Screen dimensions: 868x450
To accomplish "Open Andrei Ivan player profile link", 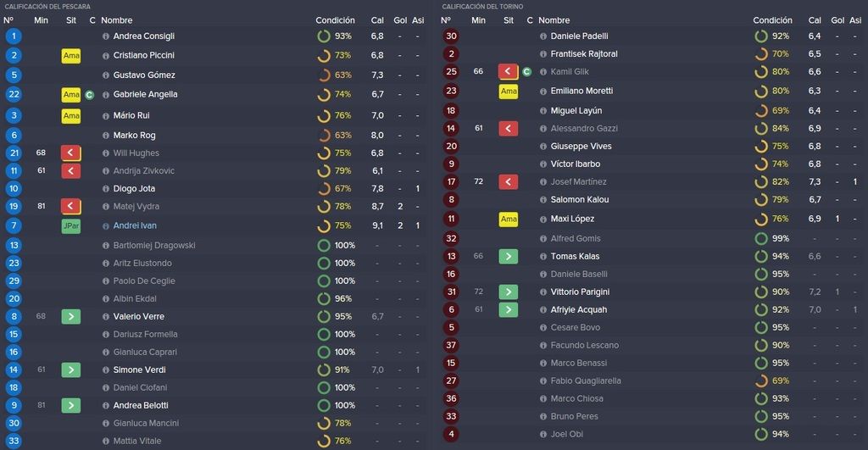I will coord(135,225).
